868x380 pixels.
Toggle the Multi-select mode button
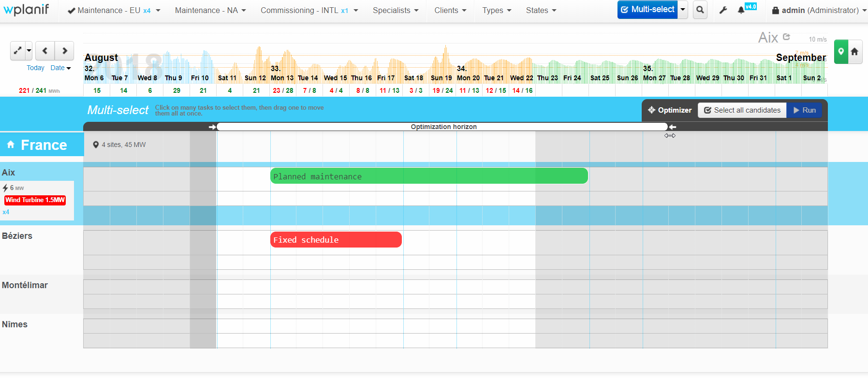tap(647, 10)
